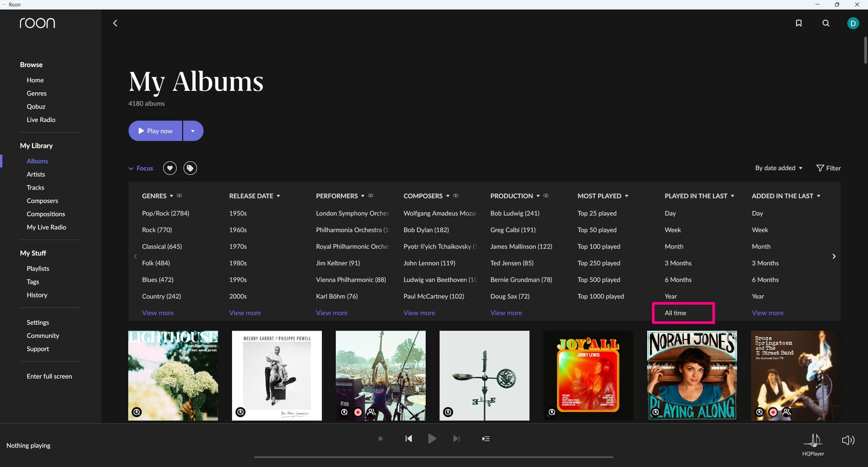
Task: Open the Norah Jones Playing Along album
Action: pos(692,375)
